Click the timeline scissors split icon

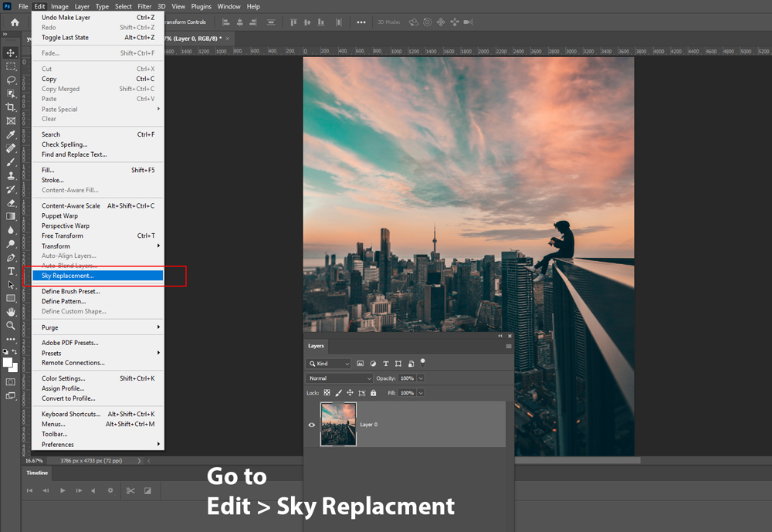click(130, 490)
